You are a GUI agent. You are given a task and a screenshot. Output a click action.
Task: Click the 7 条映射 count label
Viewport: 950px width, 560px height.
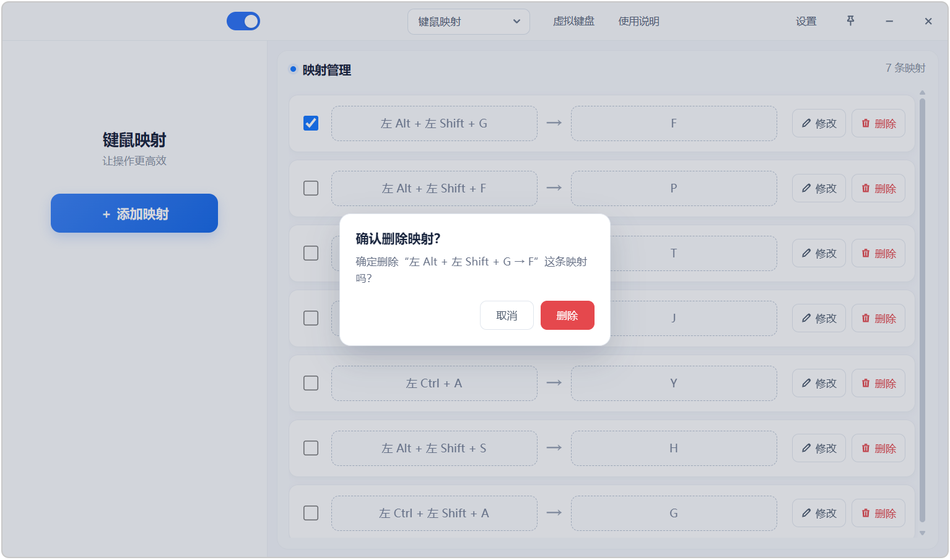(905, 68)
